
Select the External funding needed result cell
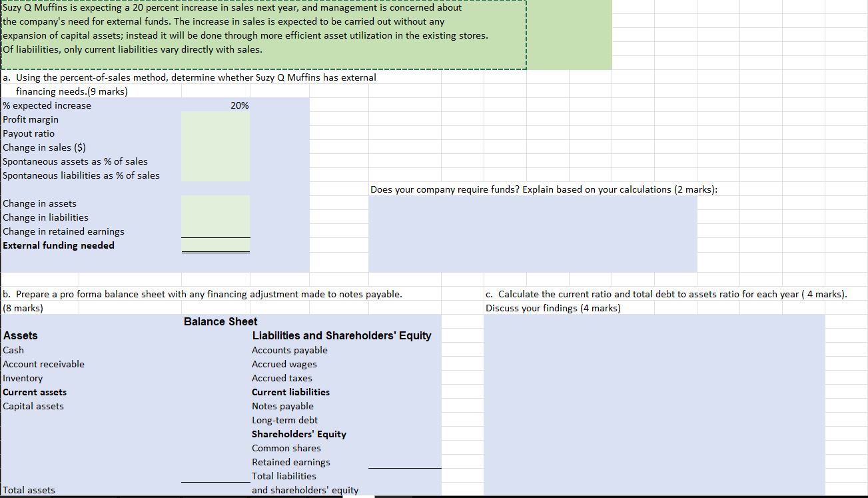coord(215,245)
